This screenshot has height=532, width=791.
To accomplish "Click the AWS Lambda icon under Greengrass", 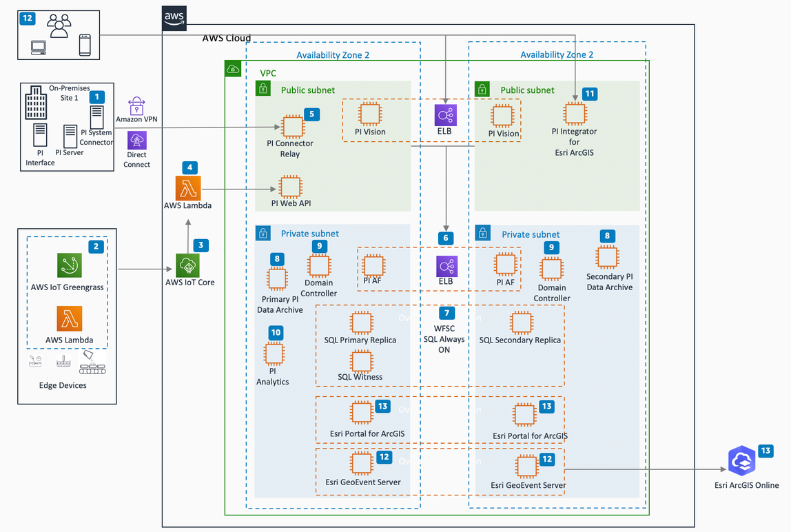I will pos(69,318).
